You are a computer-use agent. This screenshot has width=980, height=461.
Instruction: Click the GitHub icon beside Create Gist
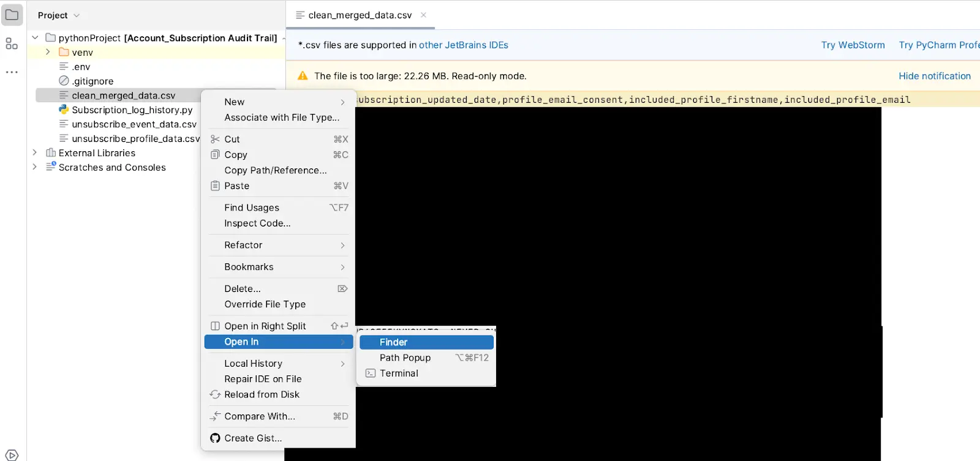pyautogui.click(x=215, y=438)
